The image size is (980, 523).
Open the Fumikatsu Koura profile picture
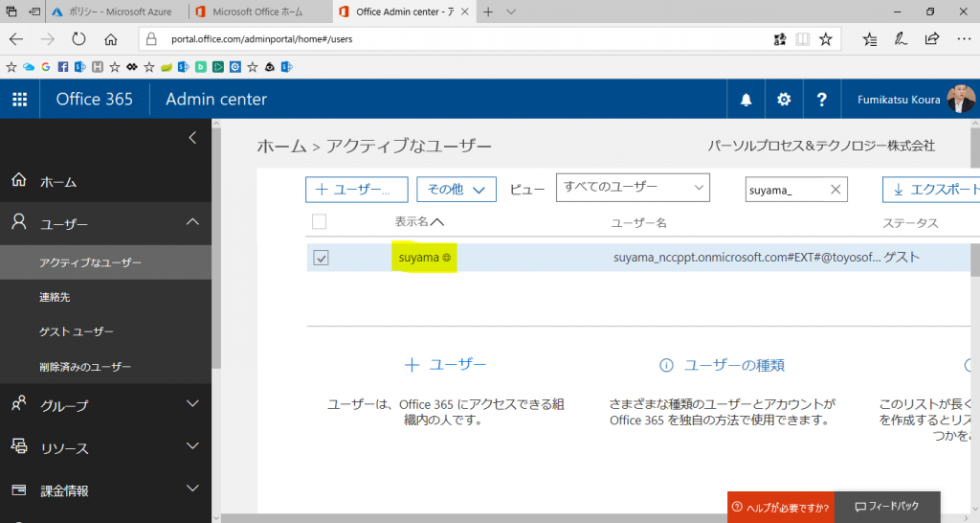pyautogui.click(x=961, y=99)
